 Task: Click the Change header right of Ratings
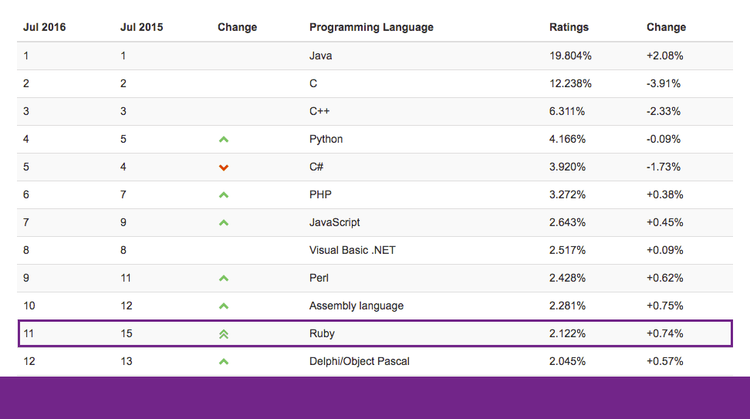666,27
